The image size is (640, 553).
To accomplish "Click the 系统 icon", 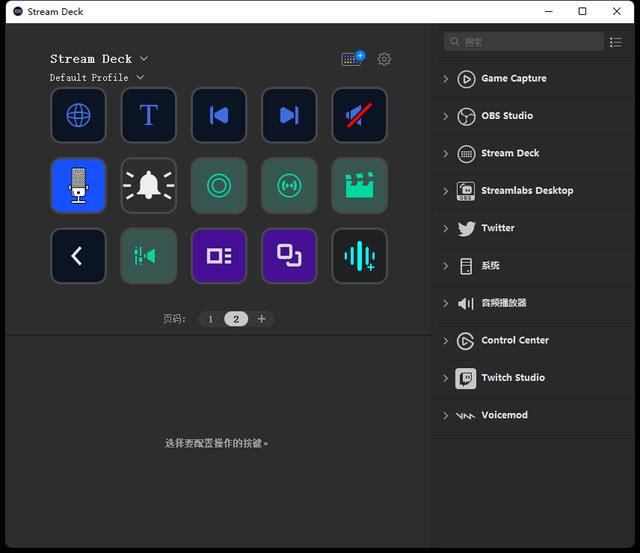I will click(x=466, y=266).
